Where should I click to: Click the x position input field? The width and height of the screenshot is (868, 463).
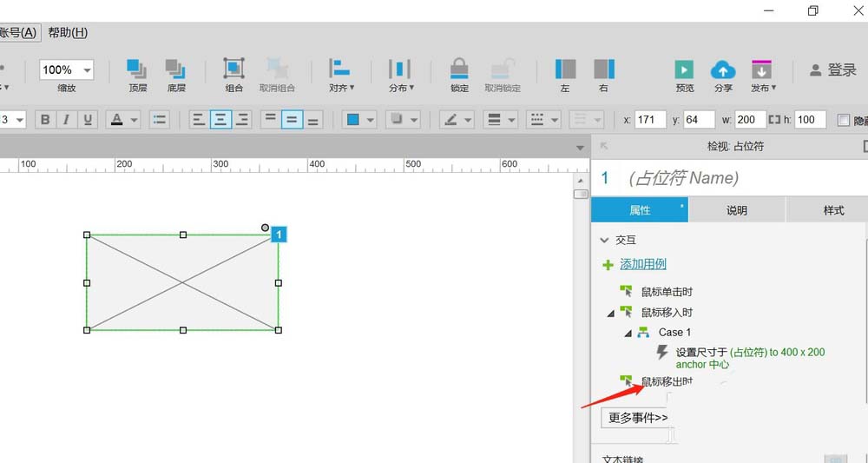click(x=650, y=120)
